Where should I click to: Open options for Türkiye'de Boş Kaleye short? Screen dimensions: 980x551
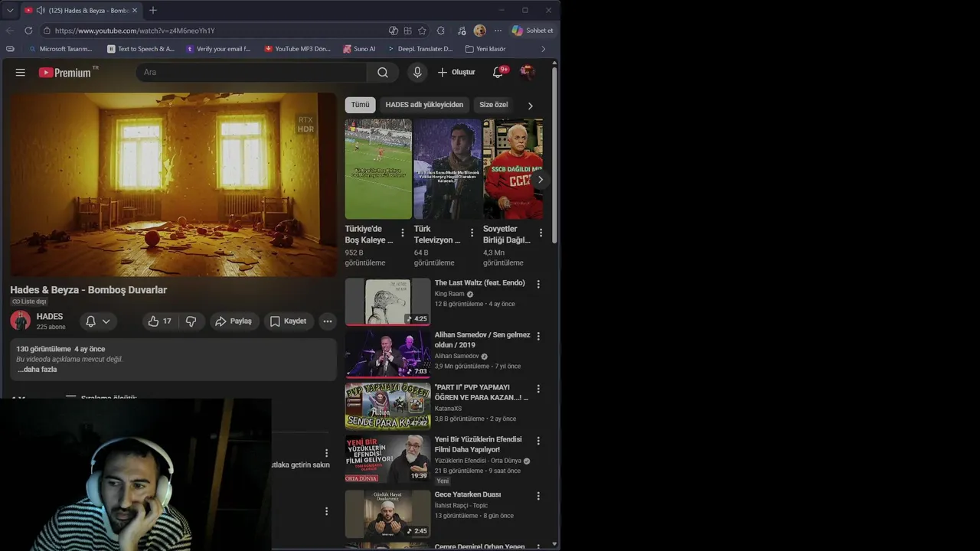pyautogui.click(x=403, y=233)
